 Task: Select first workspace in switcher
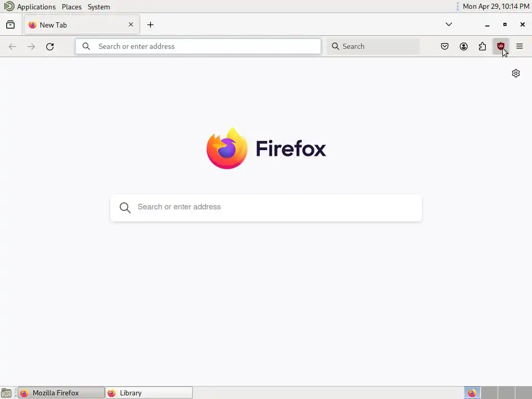[472, 393]
